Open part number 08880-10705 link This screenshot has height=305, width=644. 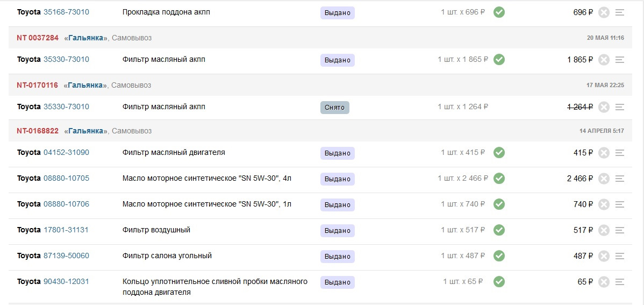(x=66, y=178)
